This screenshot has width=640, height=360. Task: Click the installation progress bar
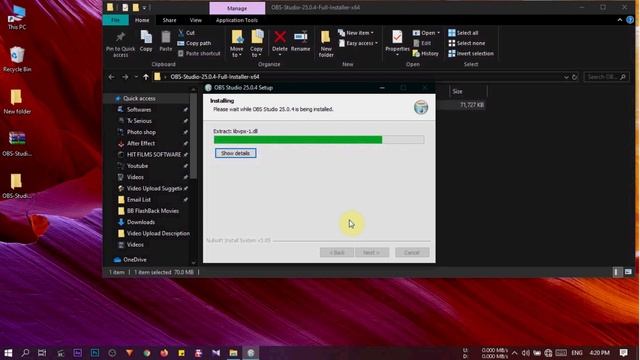[319, 140]
